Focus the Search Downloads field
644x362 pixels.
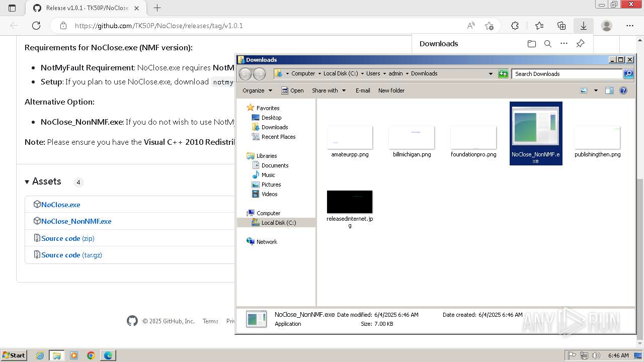coord(567,74)
